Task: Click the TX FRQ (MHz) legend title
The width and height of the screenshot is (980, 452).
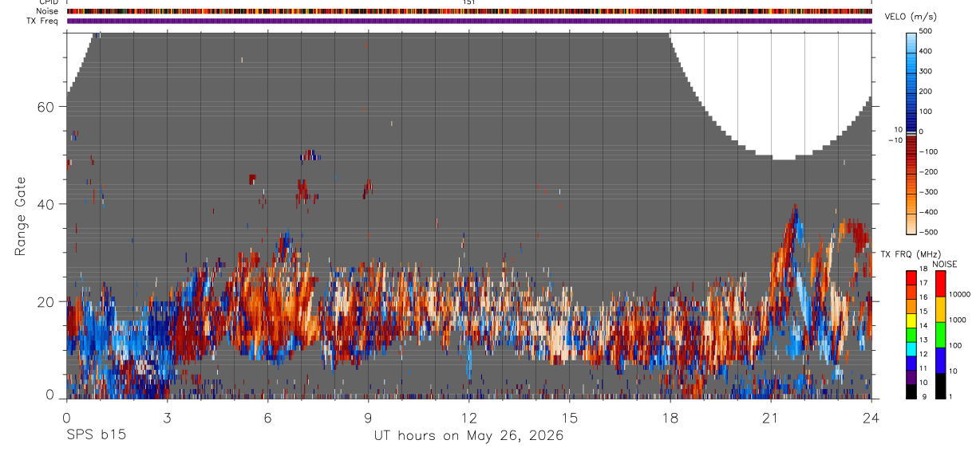Action: pos(911,254)
